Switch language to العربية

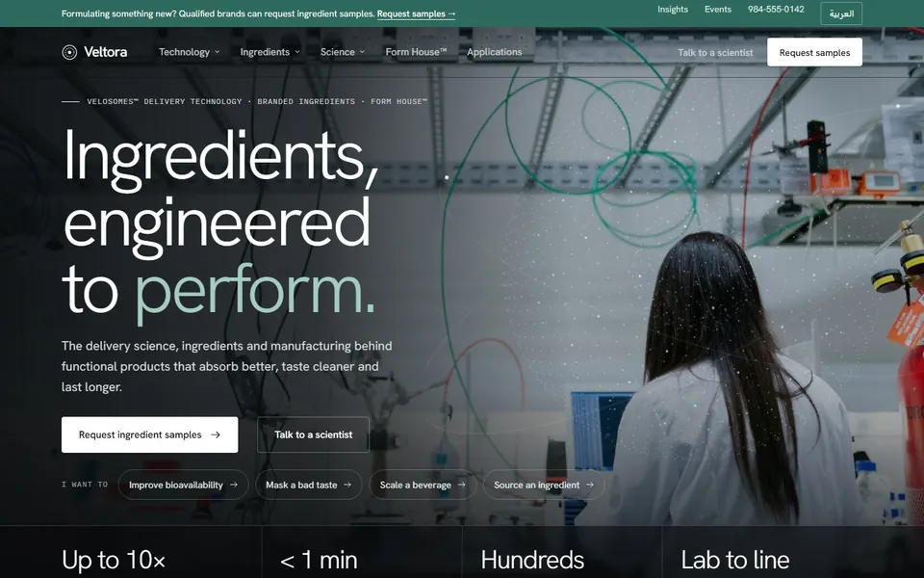pos(841,13)
